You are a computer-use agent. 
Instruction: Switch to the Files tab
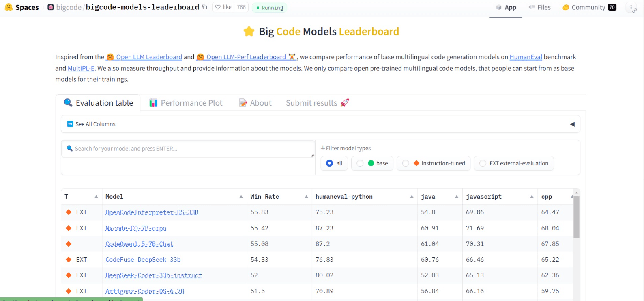[540, 7]
